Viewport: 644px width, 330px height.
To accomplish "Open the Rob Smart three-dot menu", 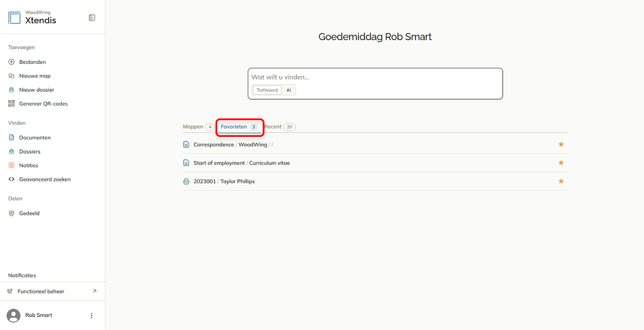I will pos(91,315).
